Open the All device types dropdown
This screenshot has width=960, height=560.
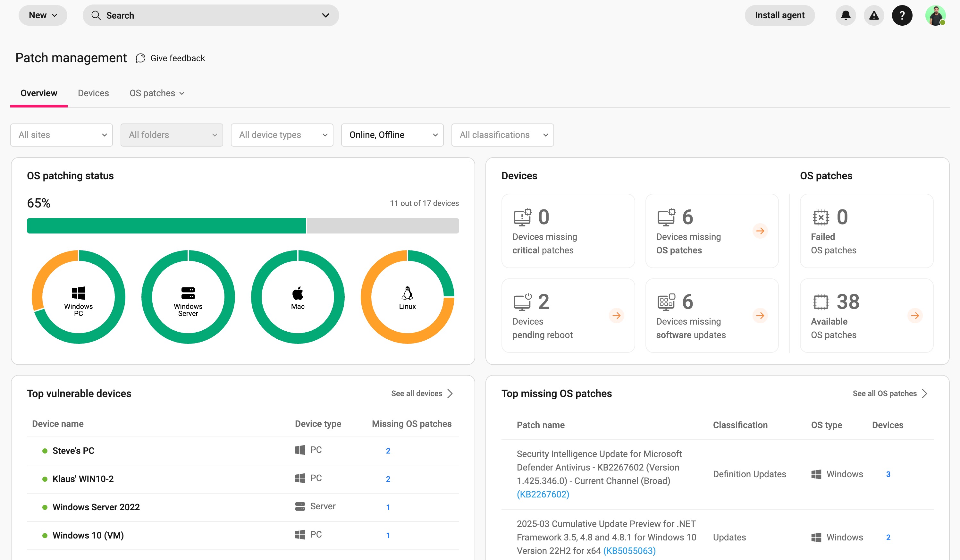pos(282,135)
